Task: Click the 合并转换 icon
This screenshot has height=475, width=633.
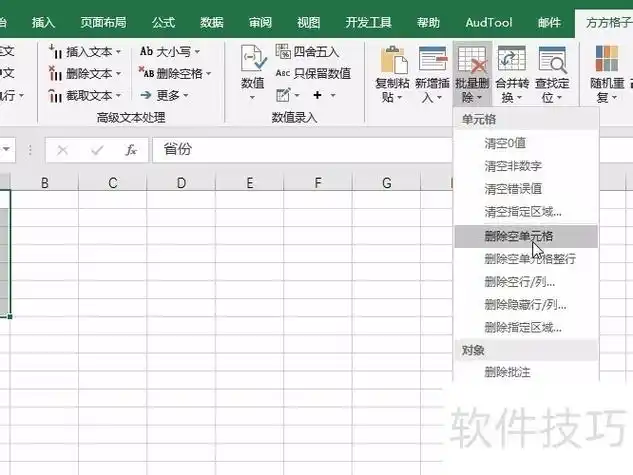Action: click(x=512, y=61)
